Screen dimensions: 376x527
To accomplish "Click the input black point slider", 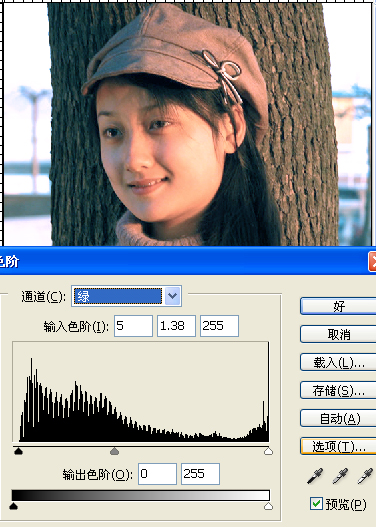I will tap(18, 451).
